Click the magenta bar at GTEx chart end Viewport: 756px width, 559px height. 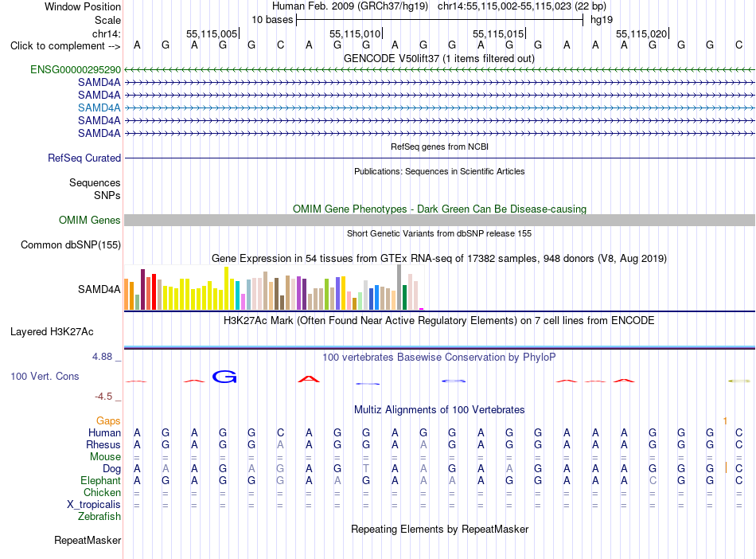pyautogui.click(x=422, y=309)
